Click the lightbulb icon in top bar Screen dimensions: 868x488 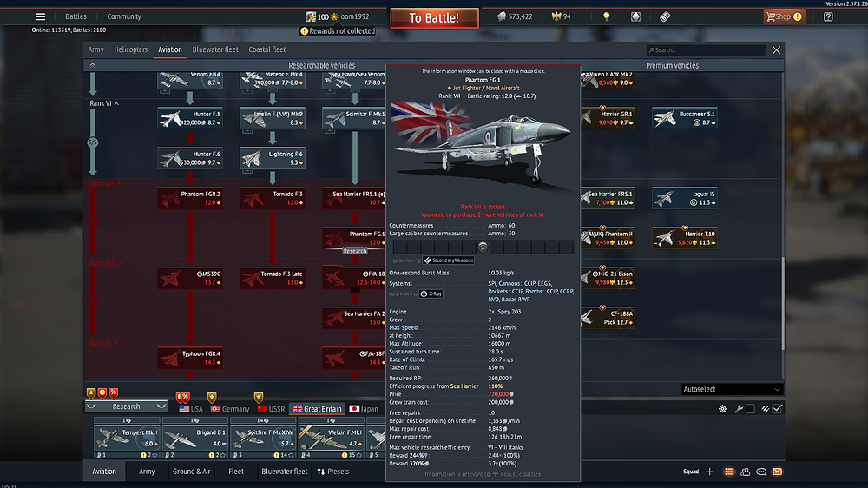[606, 16]
